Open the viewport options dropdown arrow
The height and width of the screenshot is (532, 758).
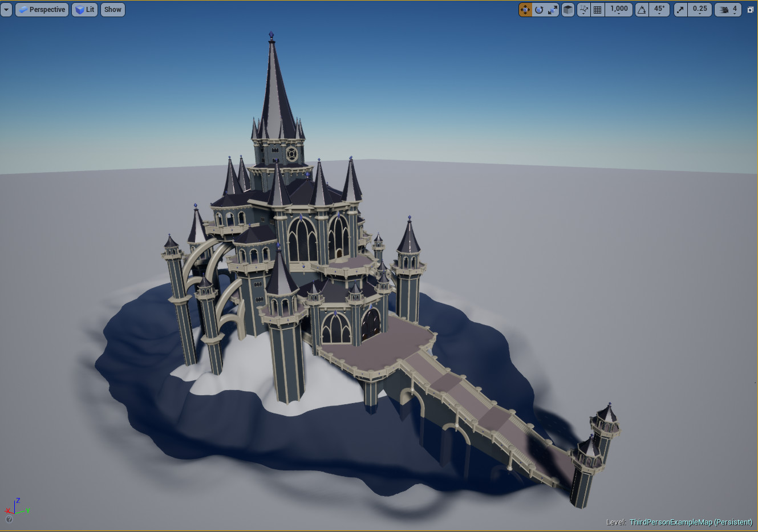[7, 9]
